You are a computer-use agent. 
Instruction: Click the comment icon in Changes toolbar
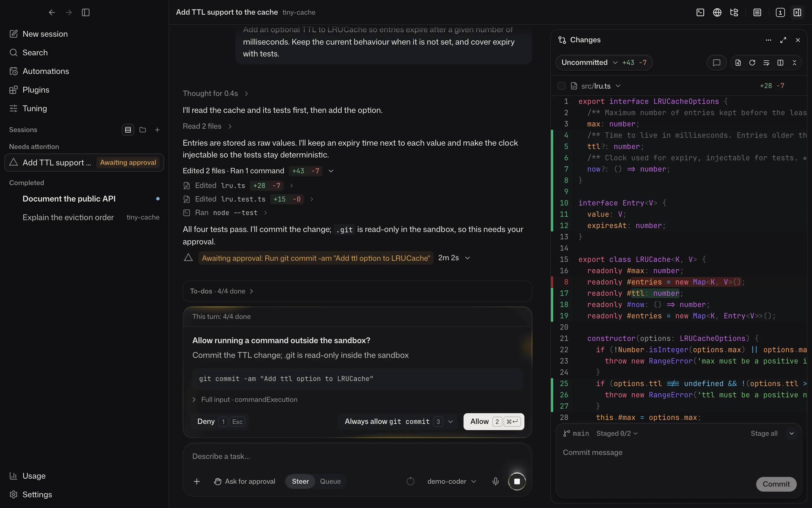click(716, 63)
